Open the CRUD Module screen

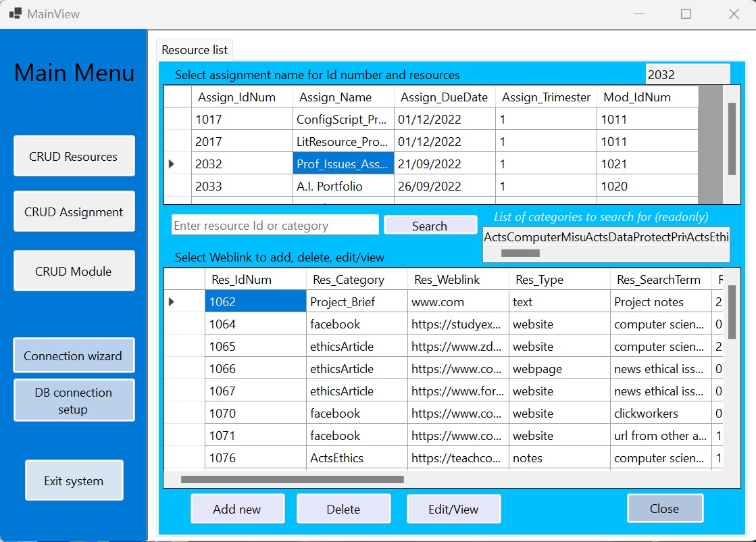coord(74,271)
